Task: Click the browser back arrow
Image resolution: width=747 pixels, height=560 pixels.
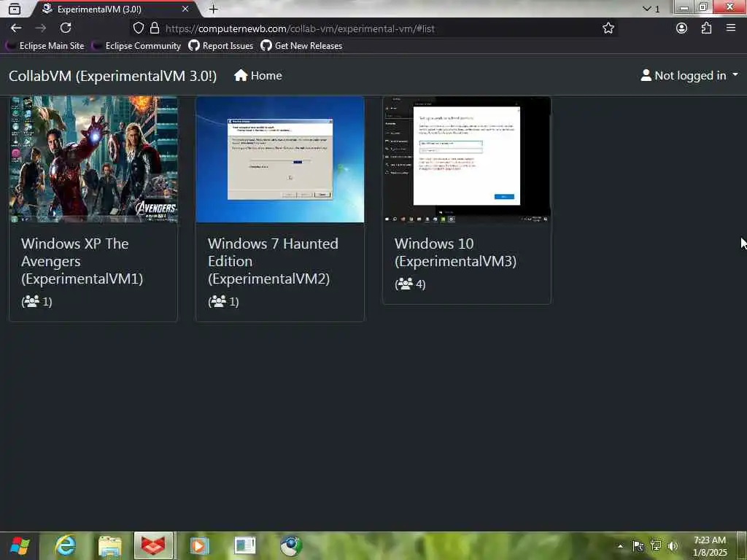Action: point(16,28)
